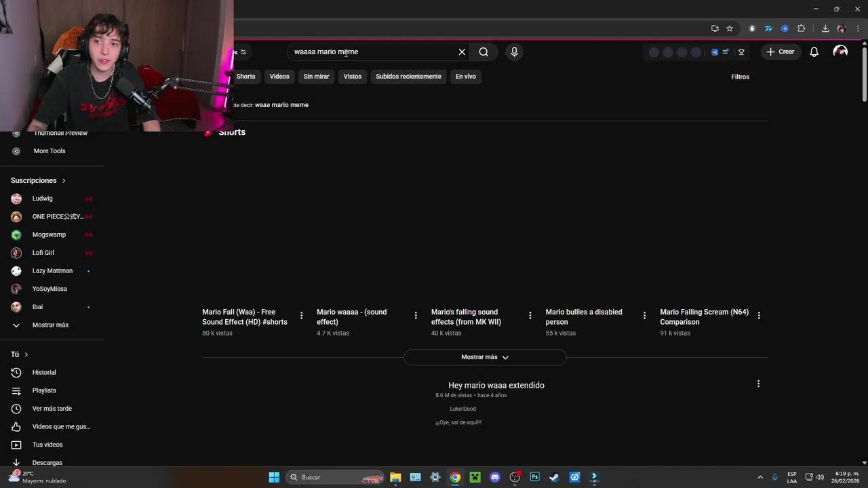
Task: Open Chrome extensions puzzle icon
Action: tap(801, 28)
